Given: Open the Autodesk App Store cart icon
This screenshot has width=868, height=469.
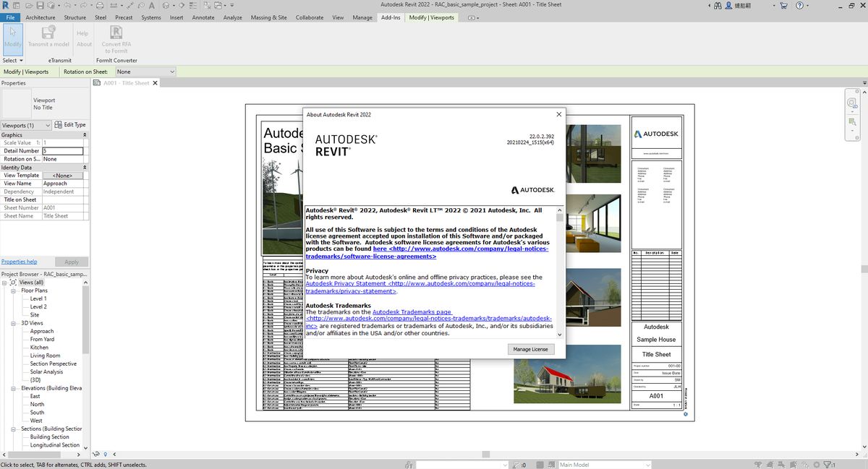Looking at the screenshot, I should click(784, 5).
